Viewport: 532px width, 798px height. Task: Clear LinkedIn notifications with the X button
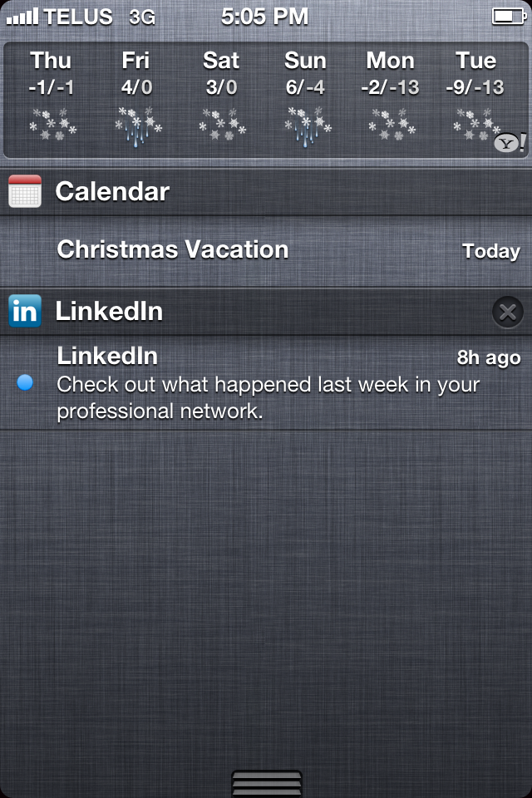507,312
